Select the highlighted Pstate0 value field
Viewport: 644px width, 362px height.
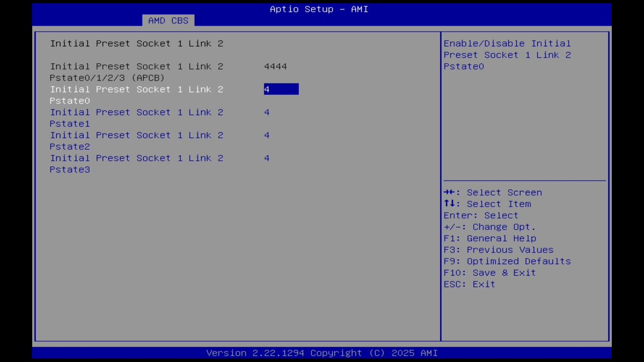(281, 89)
